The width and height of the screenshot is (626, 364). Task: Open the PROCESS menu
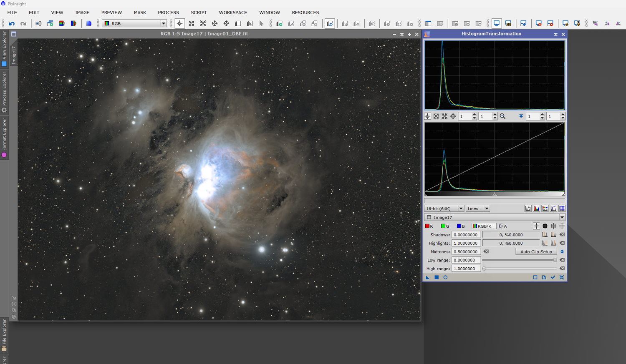point(168,13)
